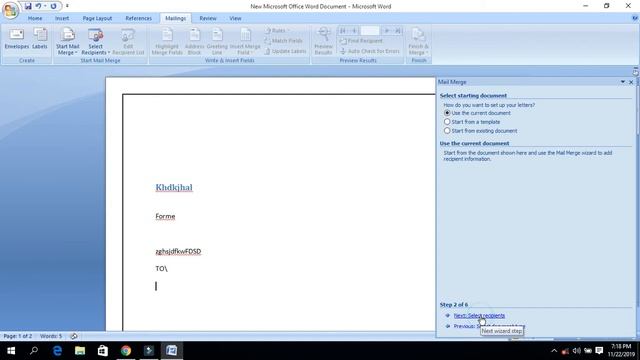Click Update Labels
640x360 pixels.
tap(285, 51)
